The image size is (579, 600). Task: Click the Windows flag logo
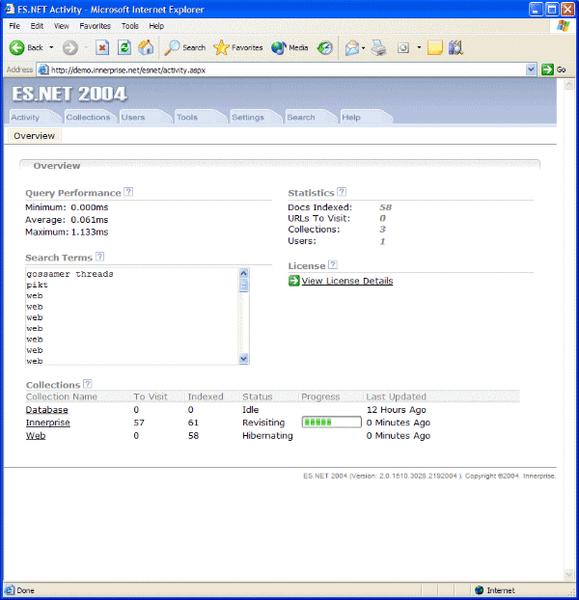563,26
